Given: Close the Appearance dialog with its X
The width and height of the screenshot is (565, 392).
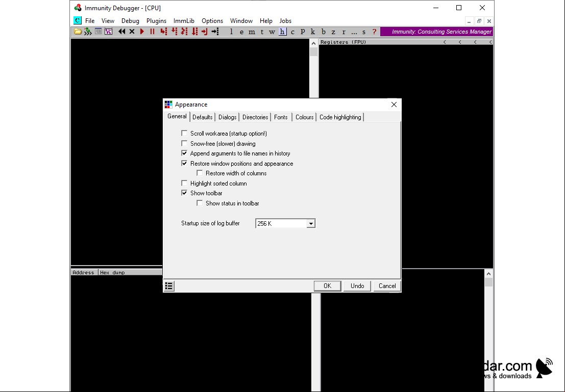Looking at the screenshot, I should pos(394,104).
